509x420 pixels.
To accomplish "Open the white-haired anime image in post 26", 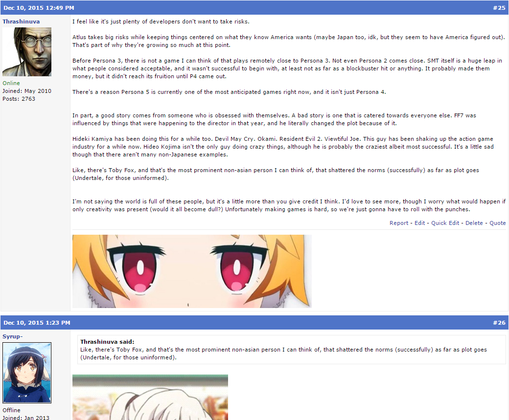I will (150, 398).
